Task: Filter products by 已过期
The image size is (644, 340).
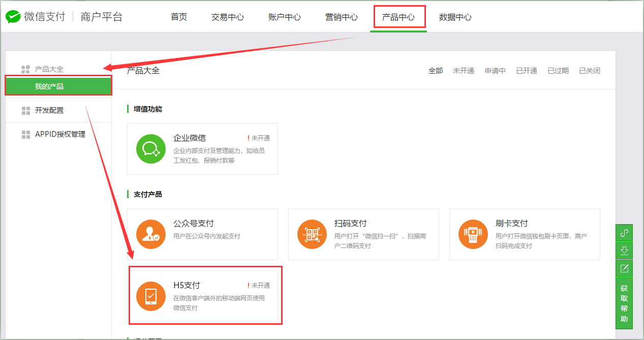Action: click(558, 71)
